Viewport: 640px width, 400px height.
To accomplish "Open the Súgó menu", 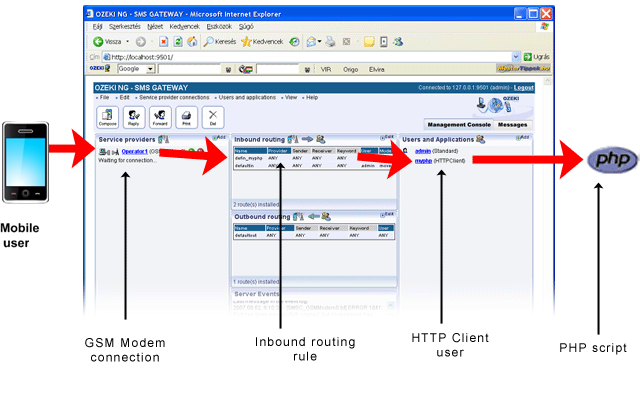I will [x=246, y=27].
